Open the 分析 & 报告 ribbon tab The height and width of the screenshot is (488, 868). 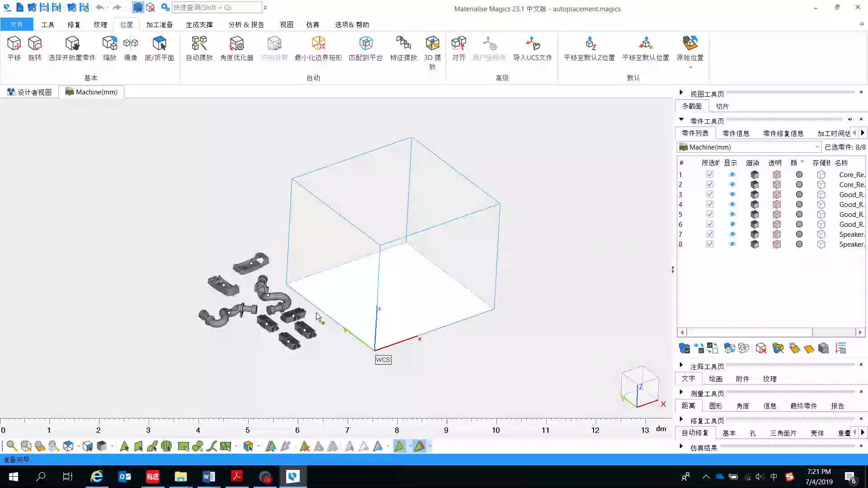pos(246,24)
